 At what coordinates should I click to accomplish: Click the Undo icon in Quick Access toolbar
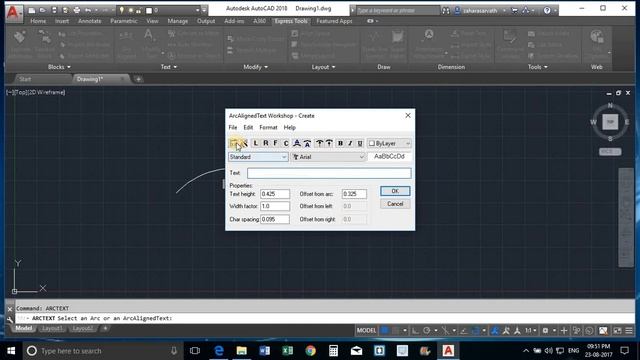(88, 10)
